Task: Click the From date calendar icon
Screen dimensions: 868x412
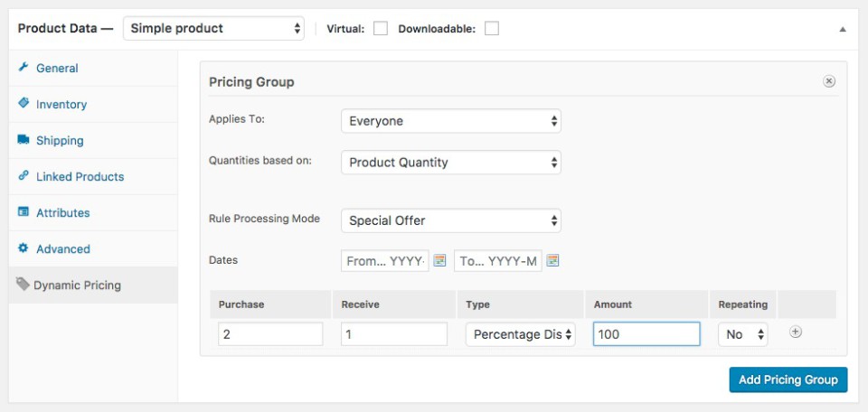Action: 440,261
